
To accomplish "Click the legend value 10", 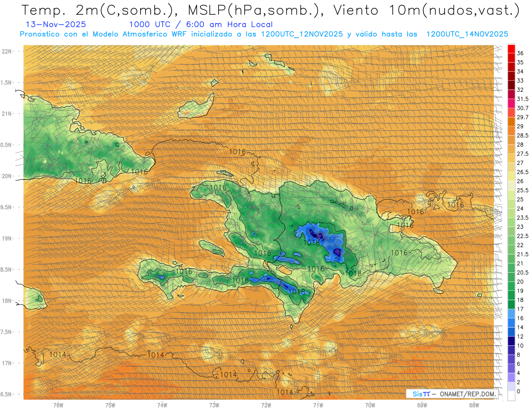I will tap(520, 346).
